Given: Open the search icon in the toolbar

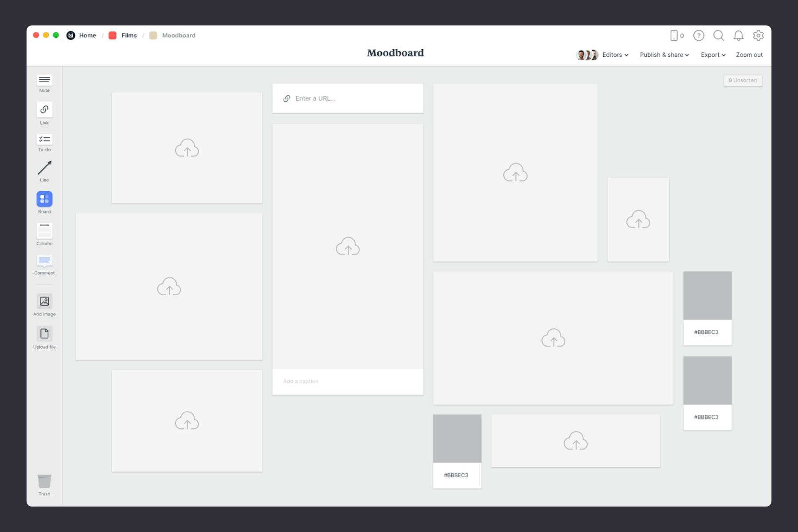Looking at the screenshot, I should (719, 35).
